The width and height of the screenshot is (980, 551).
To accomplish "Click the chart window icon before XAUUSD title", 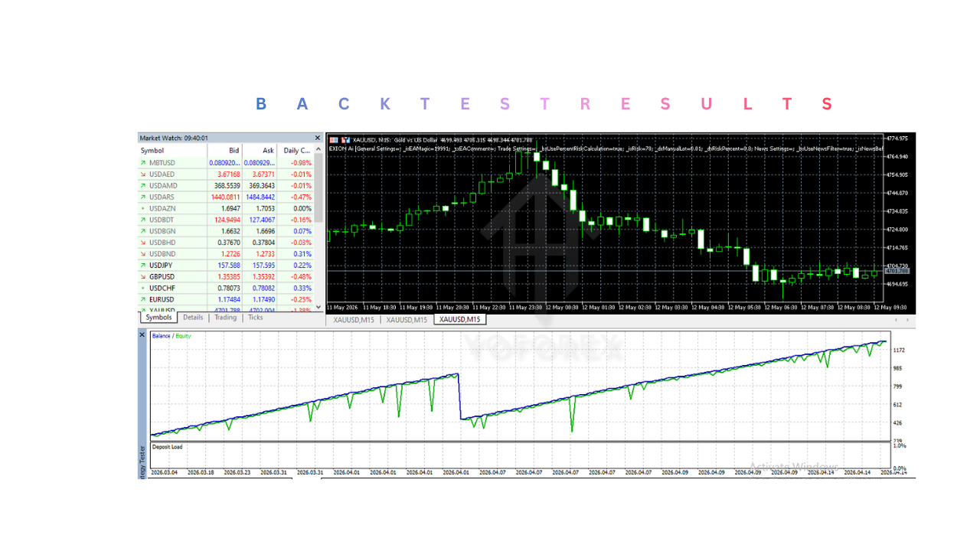I will [333, 140].
